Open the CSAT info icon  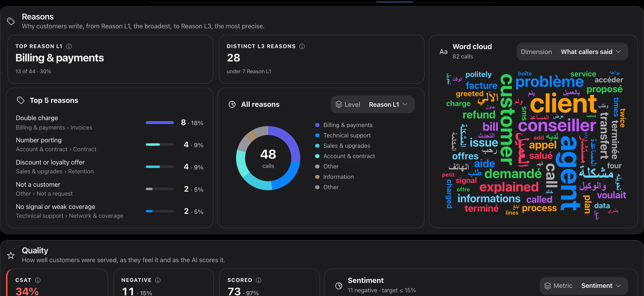(x=38, y=280)
